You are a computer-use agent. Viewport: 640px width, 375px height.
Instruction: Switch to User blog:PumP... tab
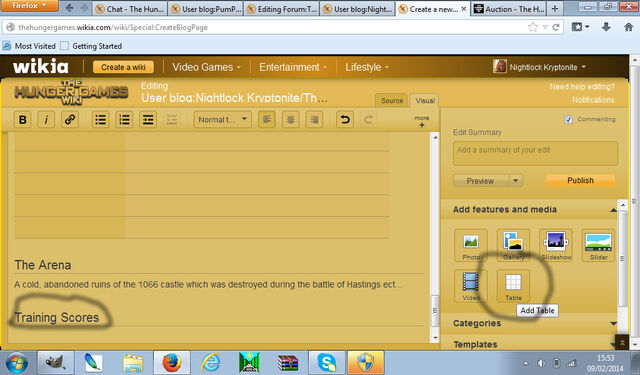pos(206,9)
